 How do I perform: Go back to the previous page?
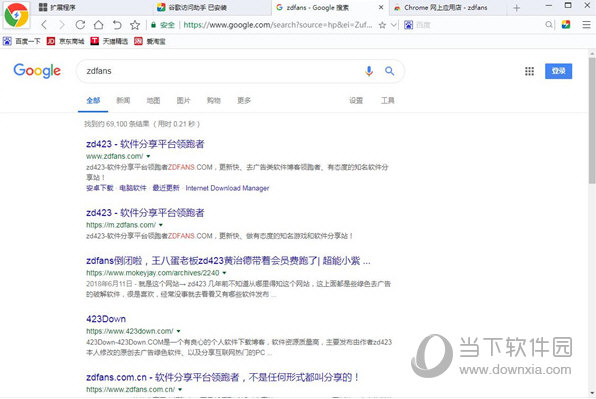tap(44, 25)
